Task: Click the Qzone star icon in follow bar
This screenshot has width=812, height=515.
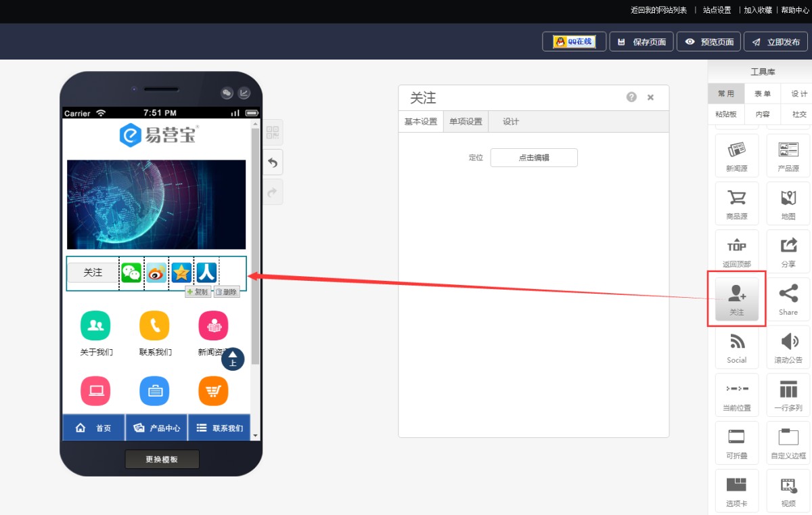Action: [181, 273]
